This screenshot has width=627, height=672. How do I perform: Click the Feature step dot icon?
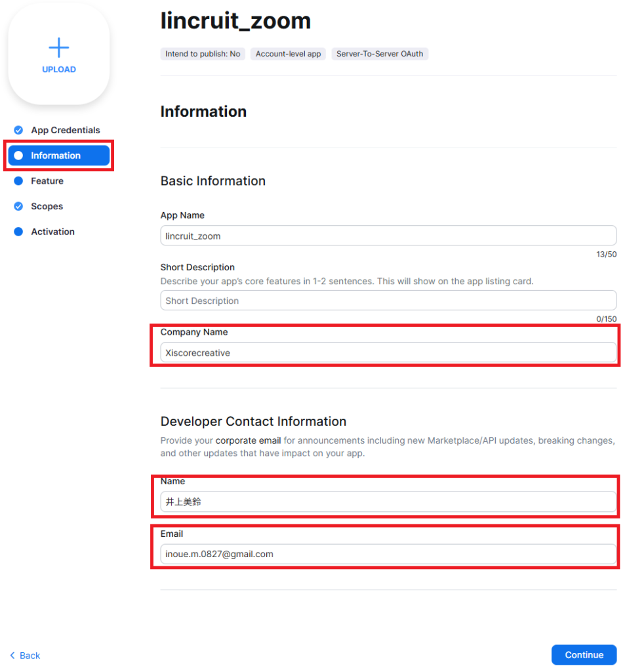pyautogui.click(x=18, y=181)
